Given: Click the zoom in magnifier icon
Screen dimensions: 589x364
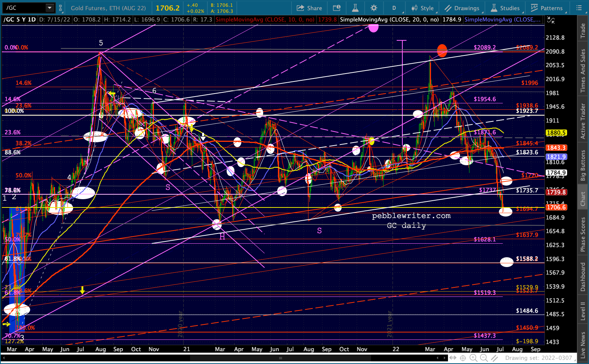Looking at the screenshot, I should coord(473,358).
